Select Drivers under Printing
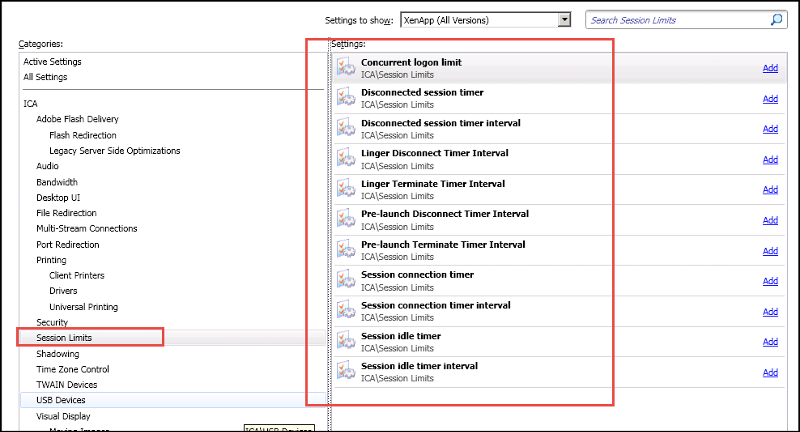 [63, 291]
